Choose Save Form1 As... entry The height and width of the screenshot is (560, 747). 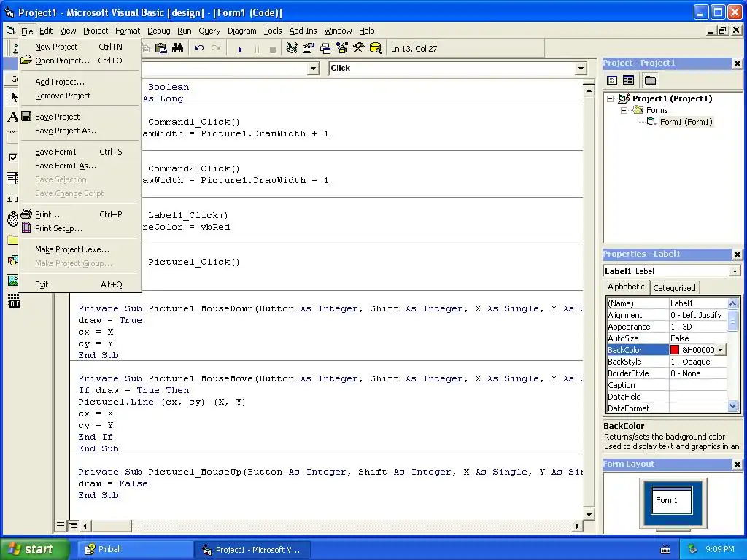coord(80,166)
